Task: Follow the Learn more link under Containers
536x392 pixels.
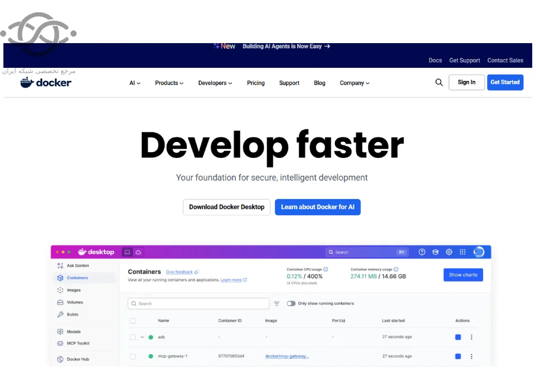Action: click(x=231, y=280)
